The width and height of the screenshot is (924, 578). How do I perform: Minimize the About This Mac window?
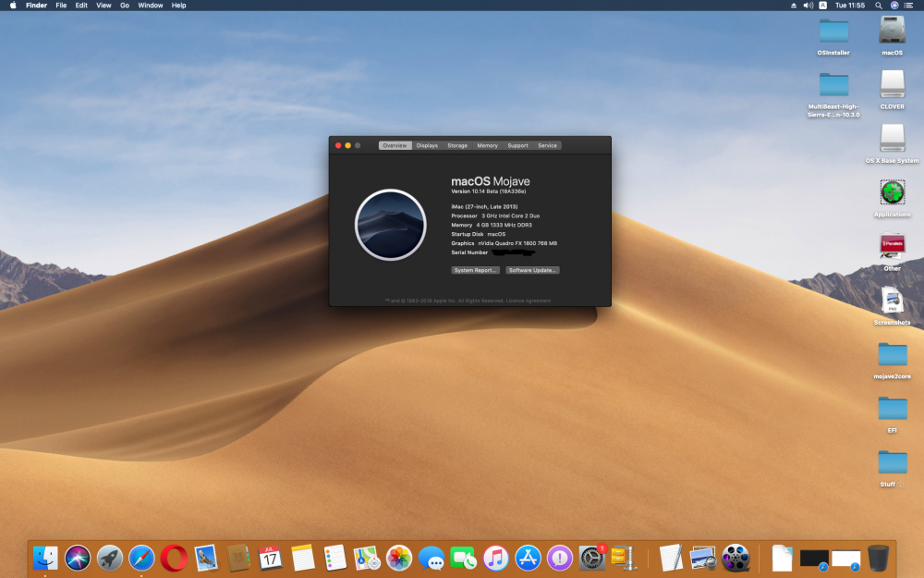[347, 146]
